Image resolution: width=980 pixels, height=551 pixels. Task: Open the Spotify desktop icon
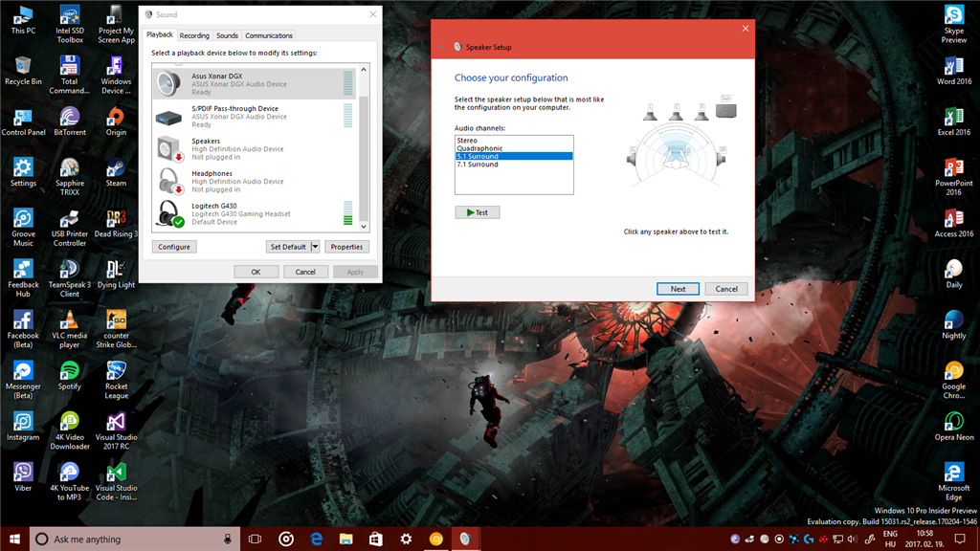pyautogui.click(x=69, y=376)
